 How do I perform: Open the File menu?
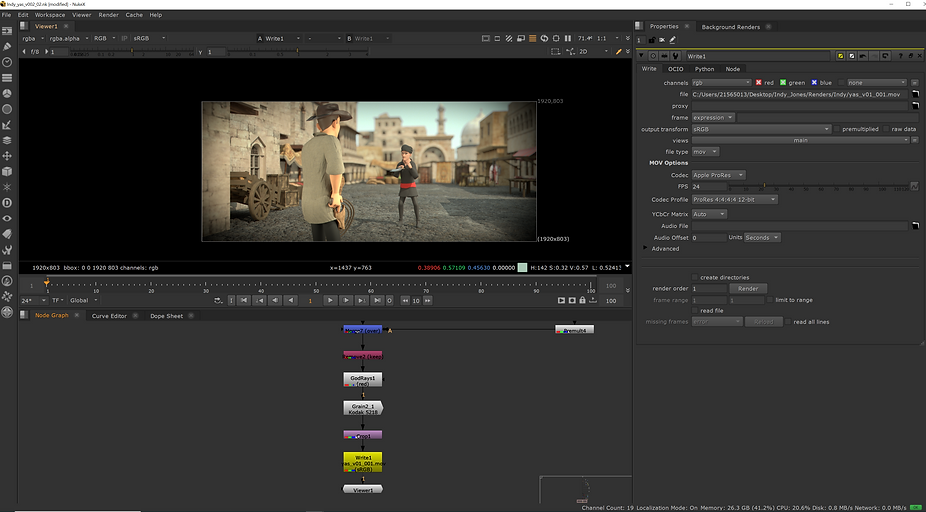[6, 15]
